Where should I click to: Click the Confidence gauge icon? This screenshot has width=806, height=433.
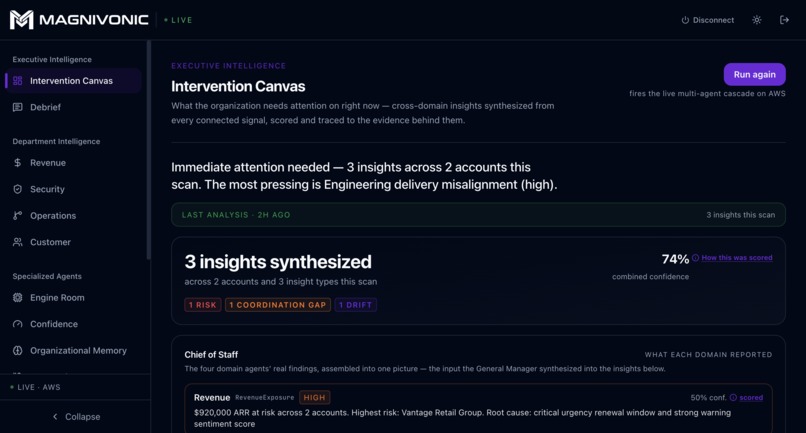[x=17, y=324]
